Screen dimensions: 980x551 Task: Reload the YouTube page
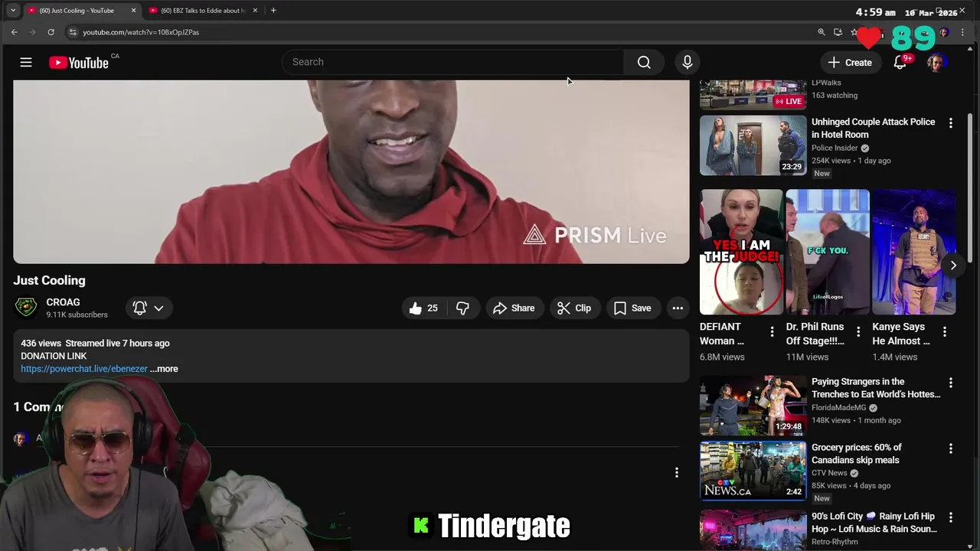51,32
